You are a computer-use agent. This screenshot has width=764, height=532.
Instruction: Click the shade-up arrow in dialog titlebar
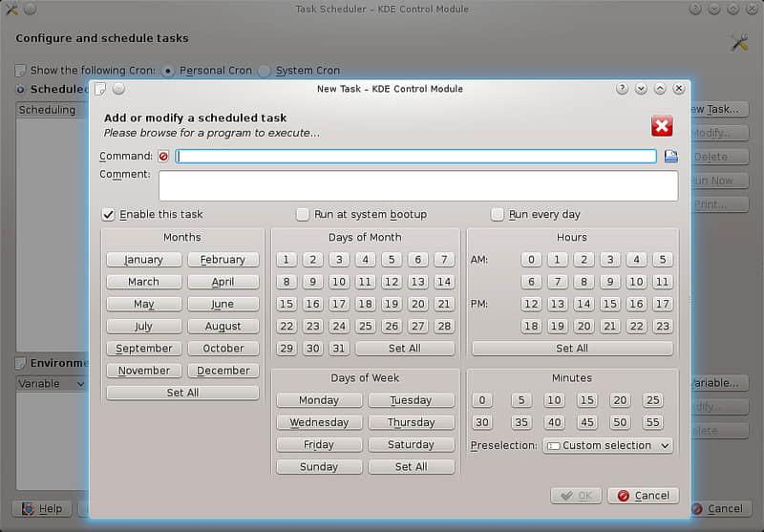660,89
